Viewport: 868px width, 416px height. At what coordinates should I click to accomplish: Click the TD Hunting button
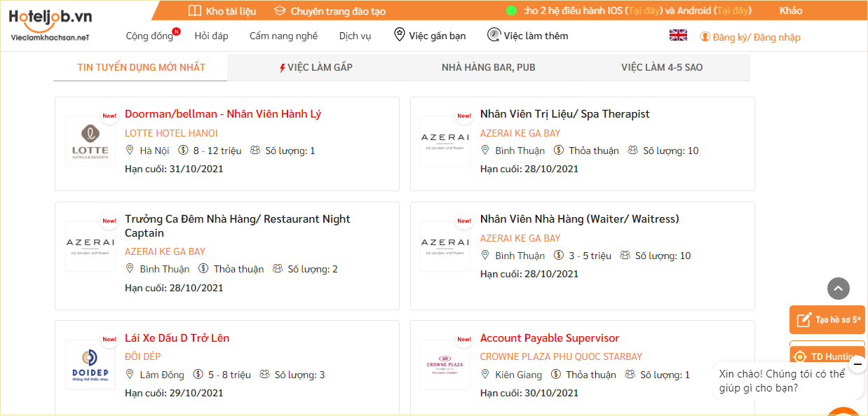tap(827, 354)
